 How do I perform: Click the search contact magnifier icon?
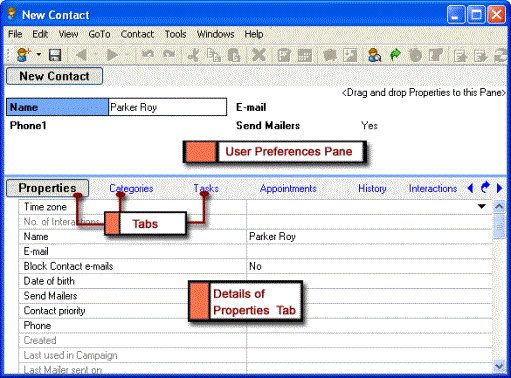click(374, 55)
